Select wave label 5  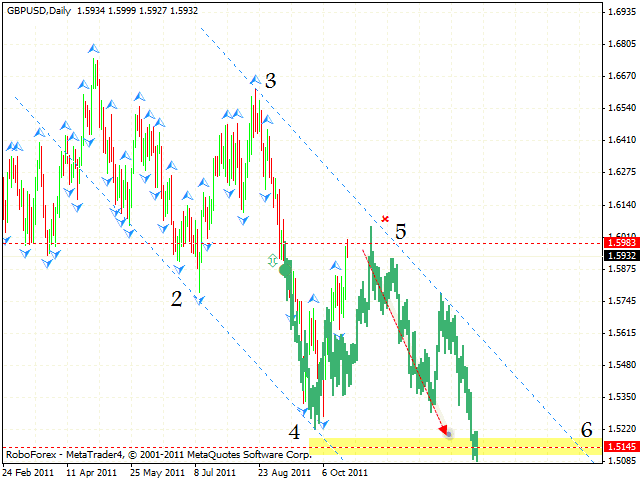400,231
